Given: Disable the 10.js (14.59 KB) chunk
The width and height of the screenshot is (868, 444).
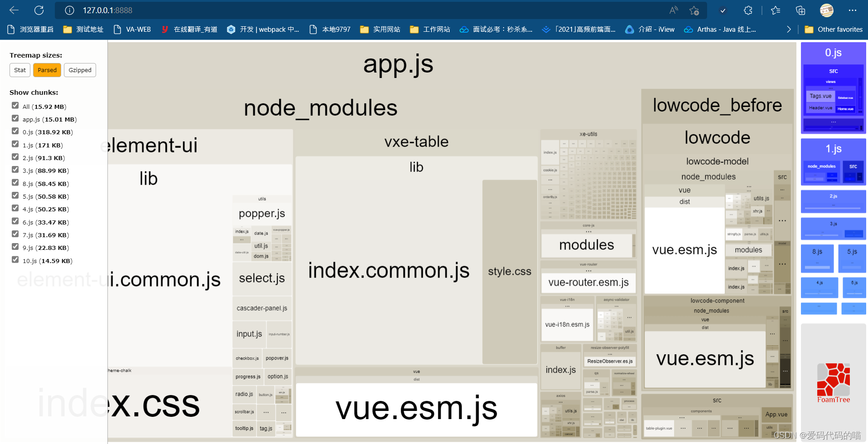Looking at the screenshot, I should point(15,260).
